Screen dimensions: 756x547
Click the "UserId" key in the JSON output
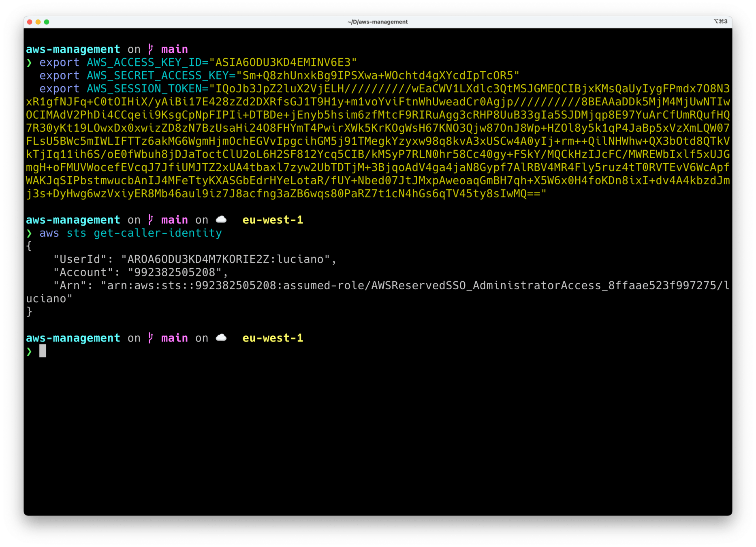point(83,259)
